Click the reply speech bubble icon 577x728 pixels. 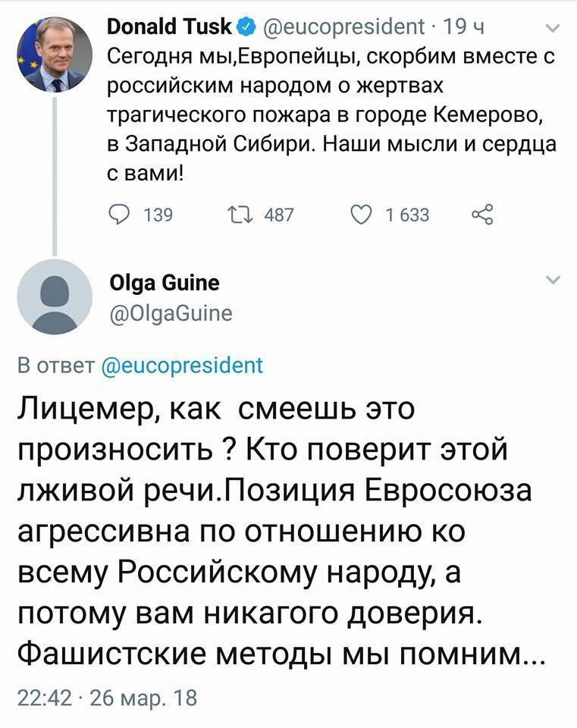click(x=119, y=216)
